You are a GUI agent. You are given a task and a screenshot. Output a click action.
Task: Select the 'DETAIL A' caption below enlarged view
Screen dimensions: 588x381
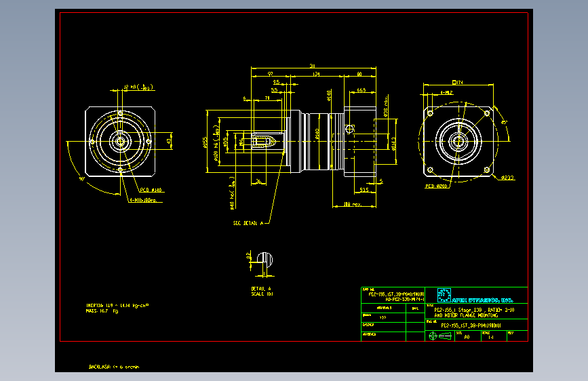point(261,289)
